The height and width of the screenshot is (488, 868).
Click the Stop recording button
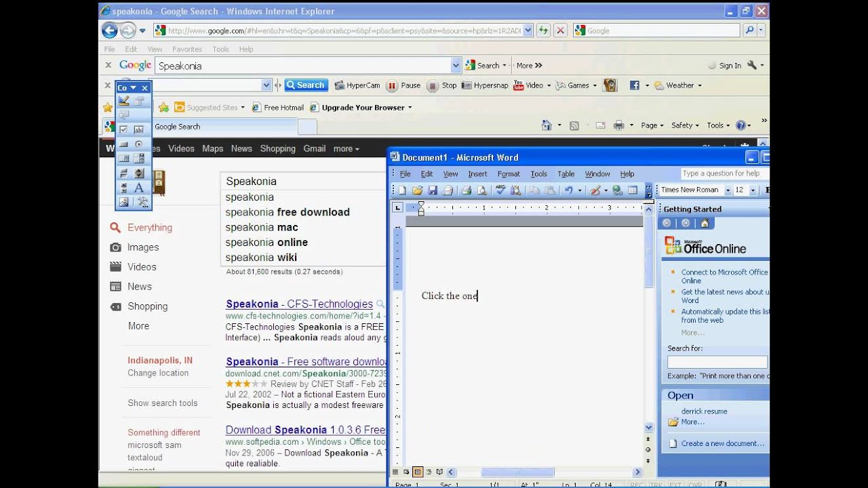(x=442, y=85)
